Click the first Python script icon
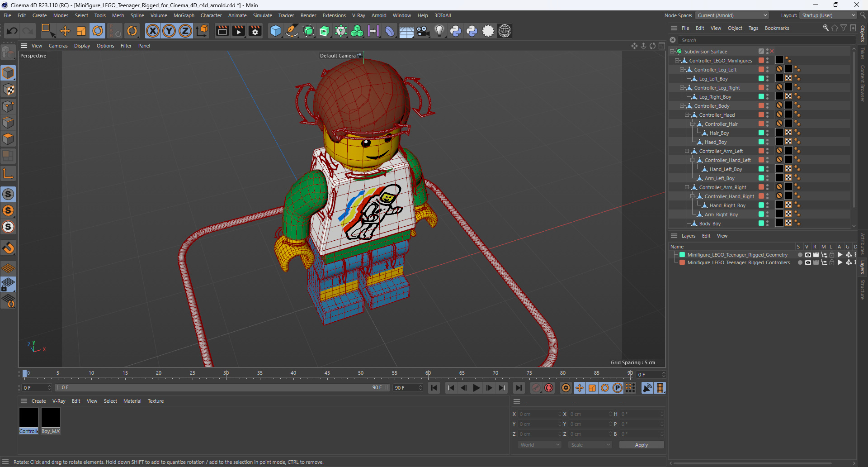868x467 pixels. (x=456, y=31)
